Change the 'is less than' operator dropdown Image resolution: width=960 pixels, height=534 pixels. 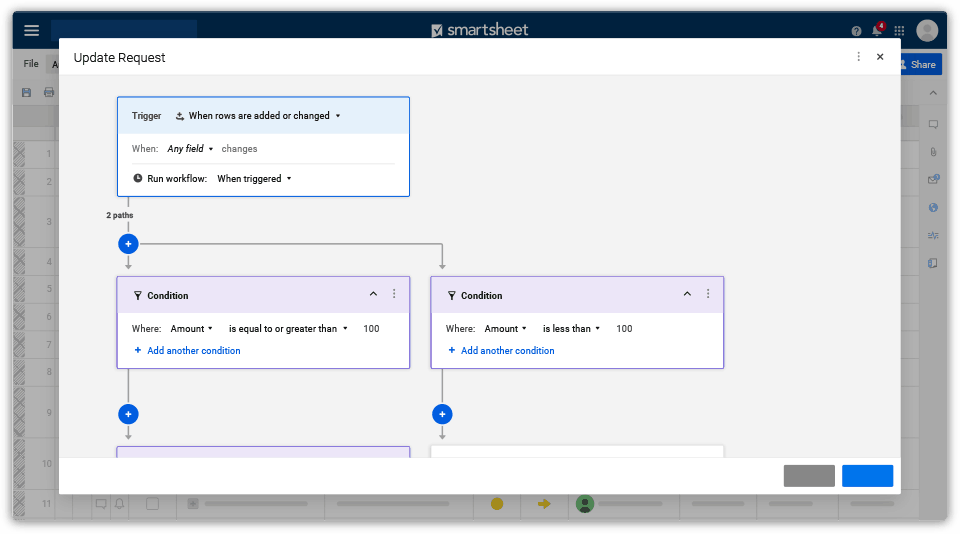pos(571,329)
